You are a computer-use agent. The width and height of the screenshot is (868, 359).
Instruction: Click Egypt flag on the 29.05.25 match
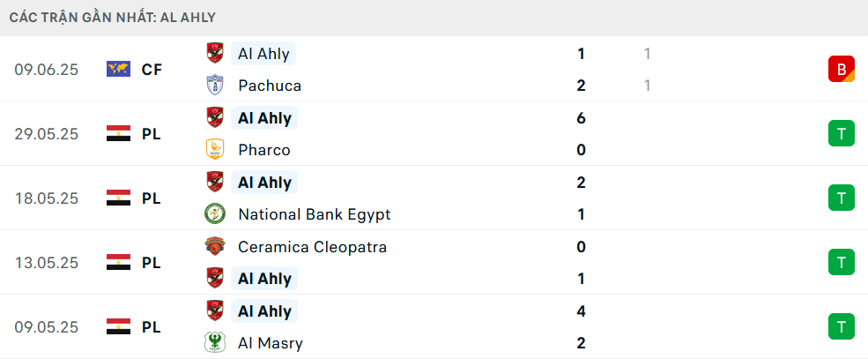click(118, 134)
